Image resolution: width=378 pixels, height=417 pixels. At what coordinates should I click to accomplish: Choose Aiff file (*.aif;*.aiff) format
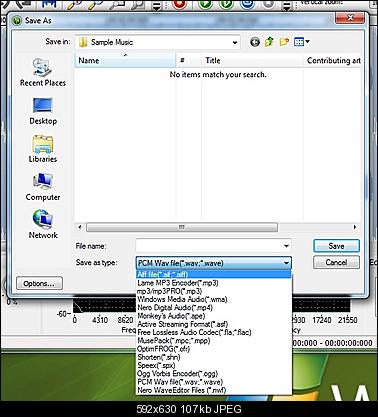tap(213, 274)
